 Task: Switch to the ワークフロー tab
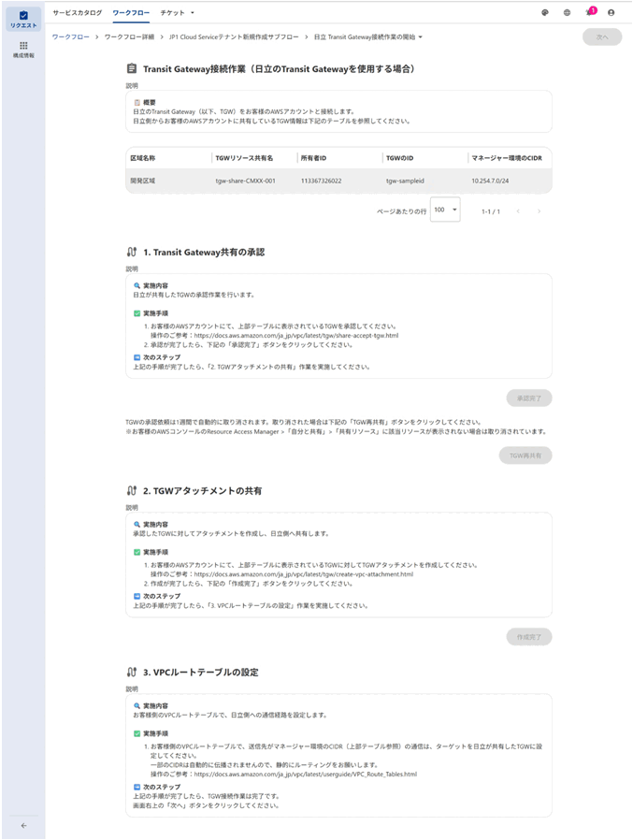click(131, 13)
